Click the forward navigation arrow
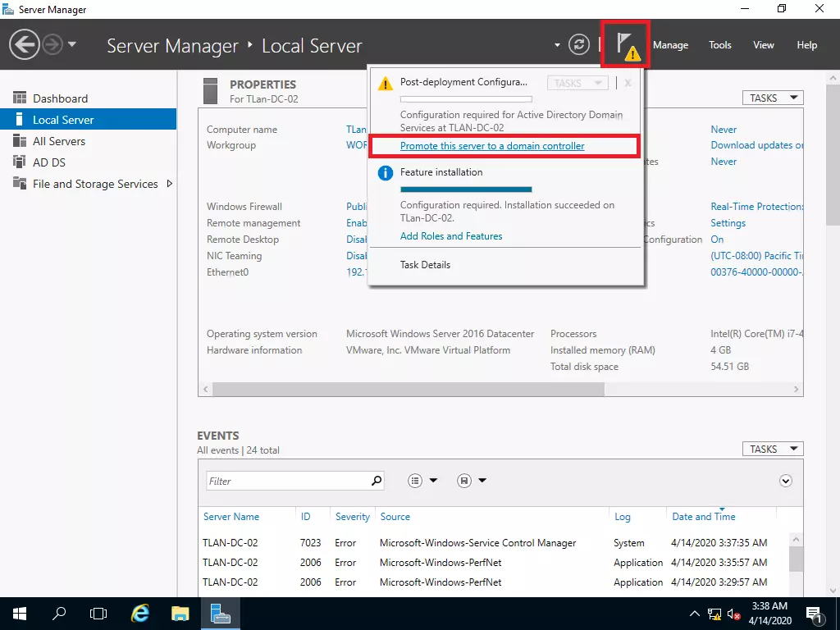 point(52,44)
